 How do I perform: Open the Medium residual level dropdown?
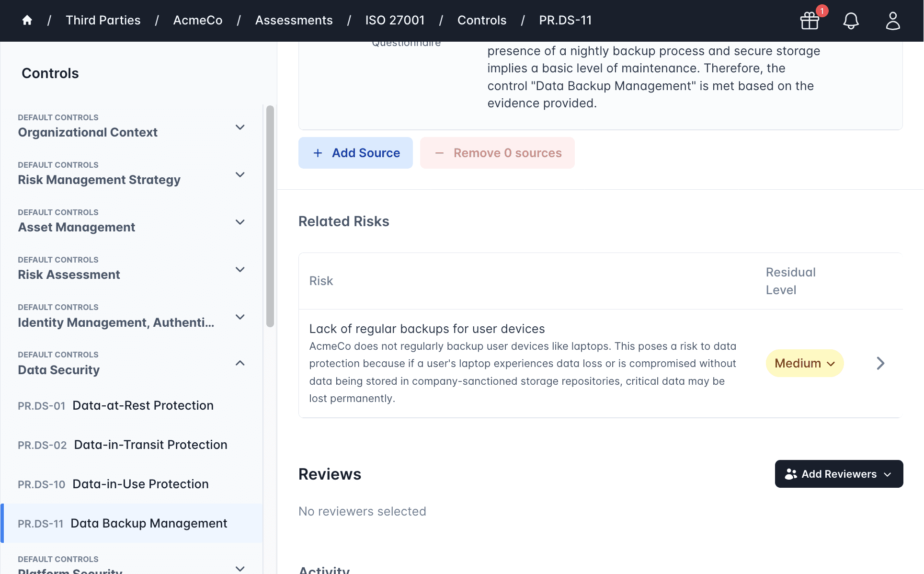pyautogui.click(x=805, y=363)
